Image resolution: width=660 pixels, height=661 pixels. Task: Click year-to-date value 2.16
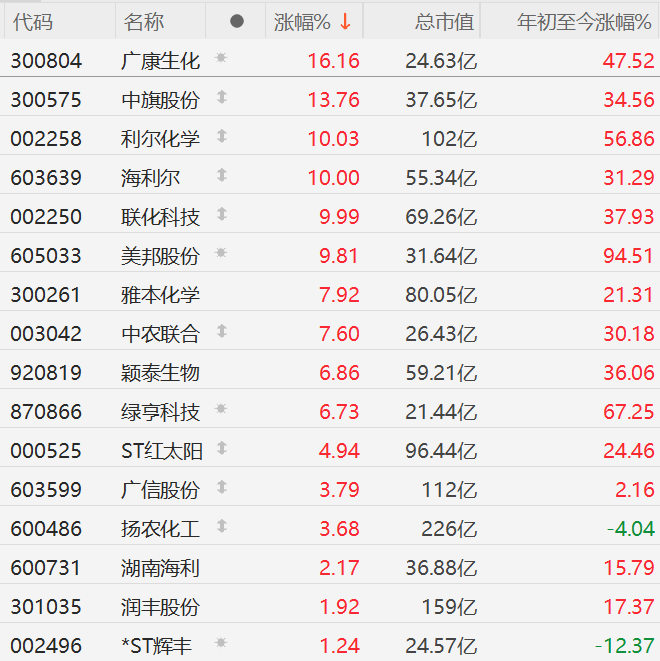pyautogui.click(x=635, y=490)
